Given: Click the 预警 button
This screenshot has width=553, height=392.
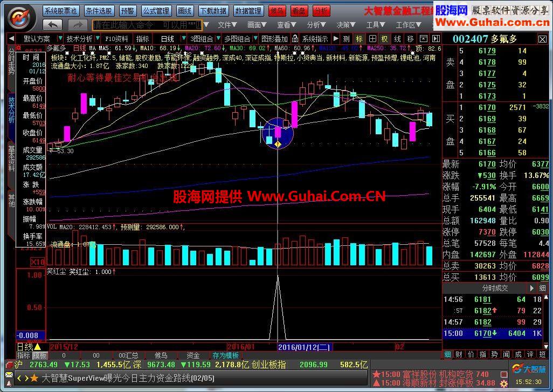Looking at the screenshot, I should pos(127,11).
